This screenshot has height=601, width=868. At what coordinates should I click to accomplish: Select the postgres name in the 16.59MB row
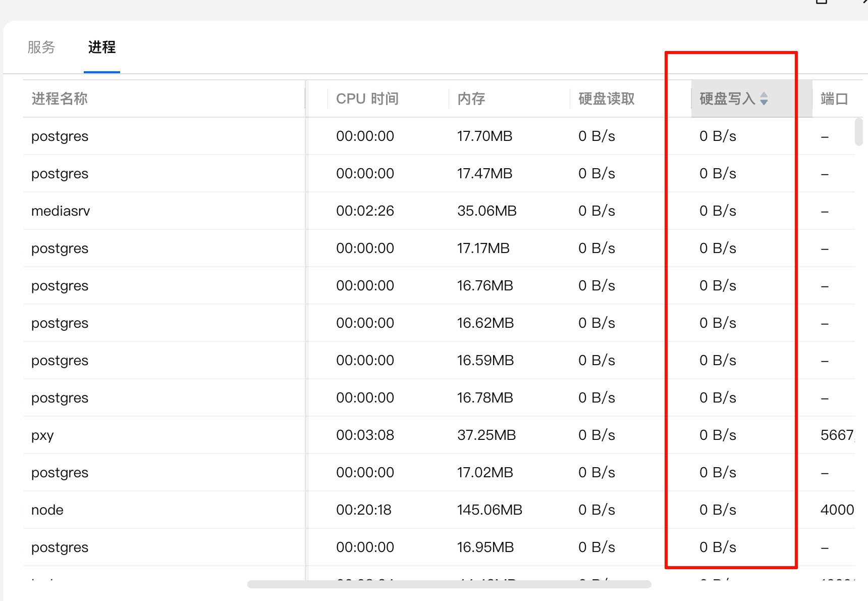point(60,361)
